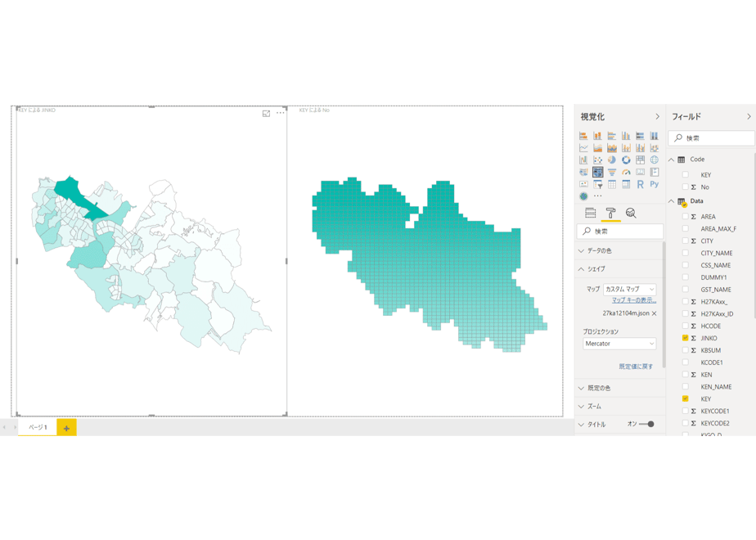Screen dimensions: 756x540
Task: Select the ribbon chart visual
Action: pyautogui.click(x=655, y=147)
